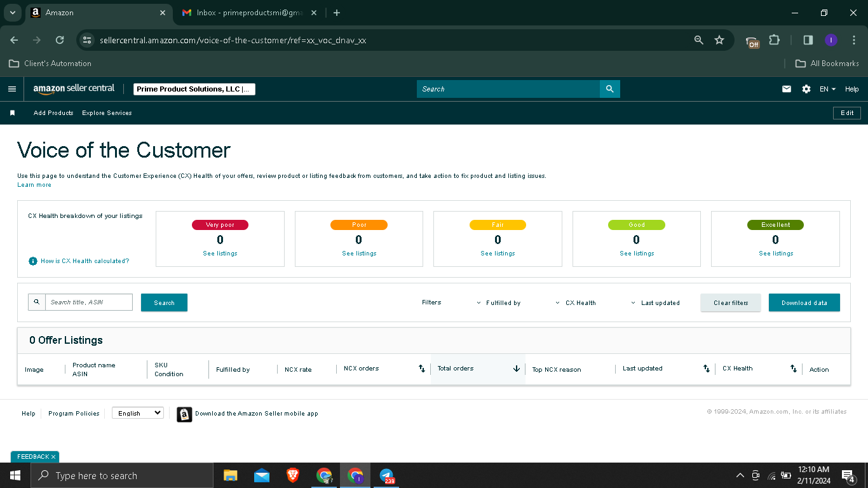Open the browser zoom magnifier icon

[699, 40]
